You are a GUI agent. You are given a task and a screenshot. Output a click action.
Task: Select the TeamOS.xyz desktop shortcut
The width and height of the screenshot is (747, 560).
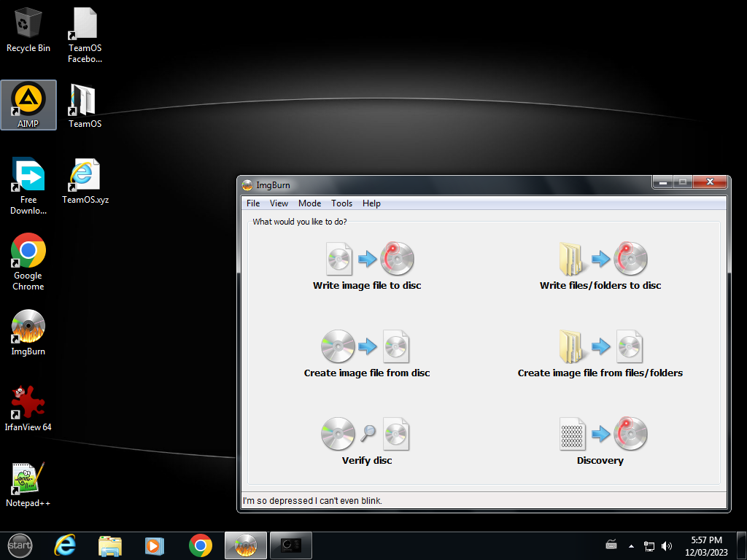coord(85,182)
